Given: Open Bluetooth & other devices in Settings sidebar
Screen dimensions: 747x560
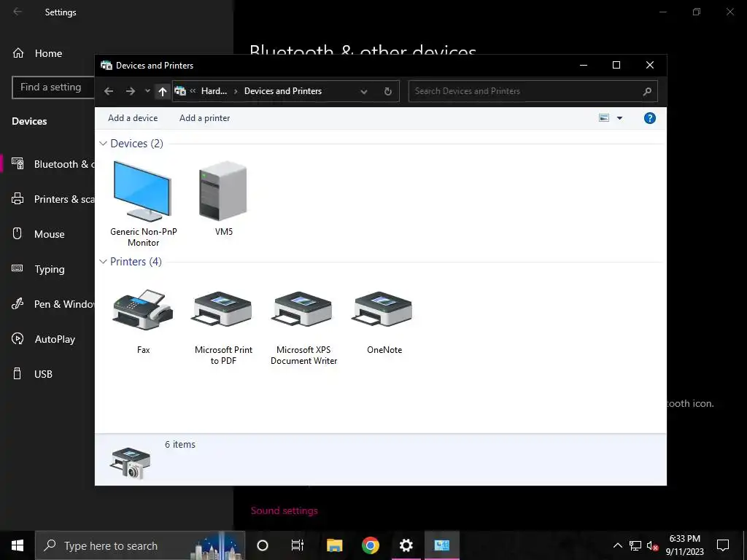Looking at the screenshot, I should pos(53,164).
